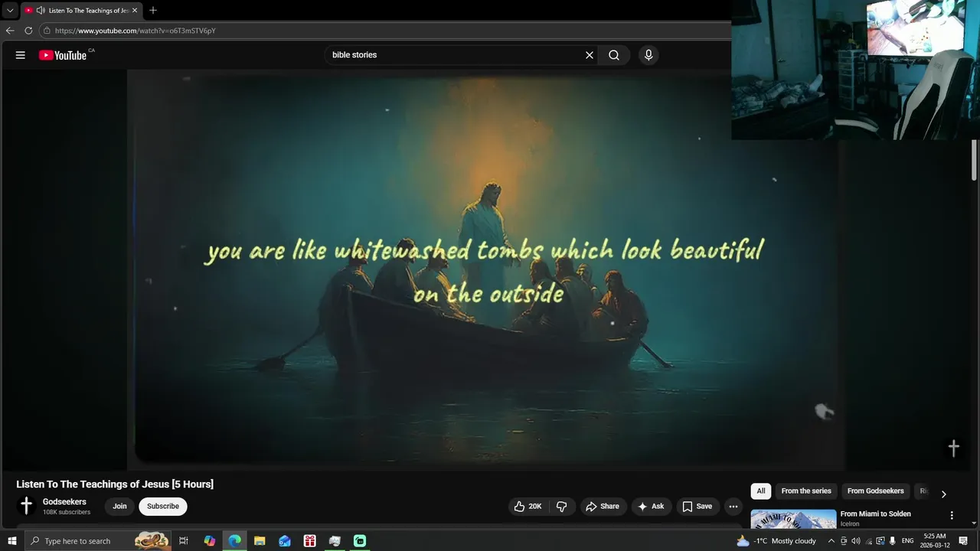Open the more actions ellipsis menu
Viewport: 980px width, 551px height.
click(x=733, y=507)
